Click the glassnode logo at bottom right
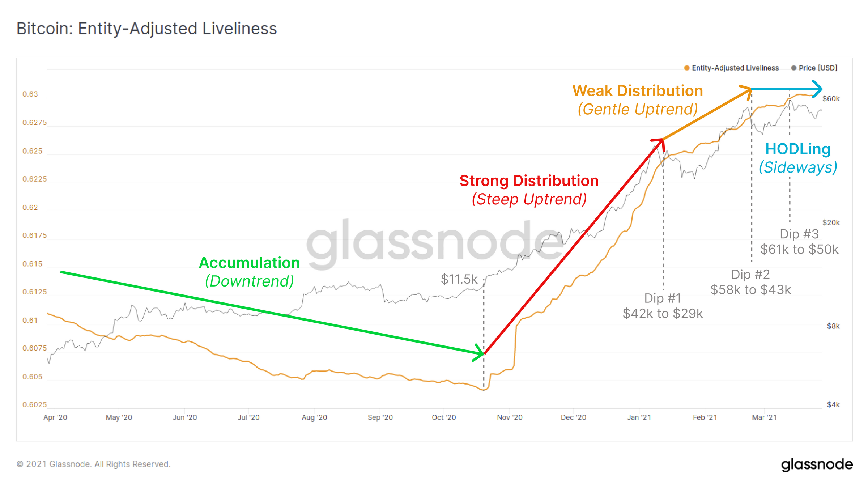 [817, 464]
